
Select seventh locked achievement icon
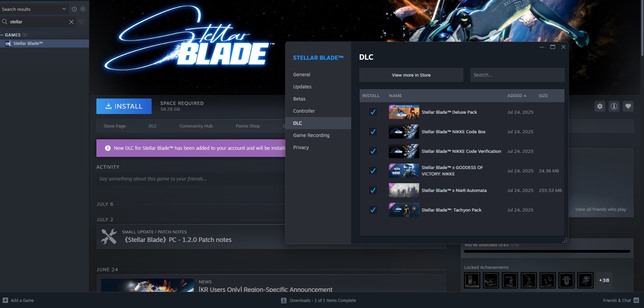point(585,280)
